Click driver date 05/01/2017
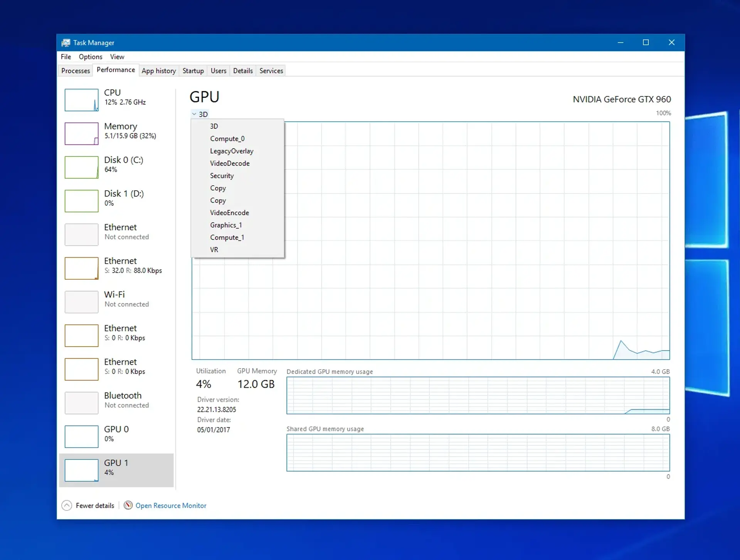 pyautogui.click(x=214, y=429)
